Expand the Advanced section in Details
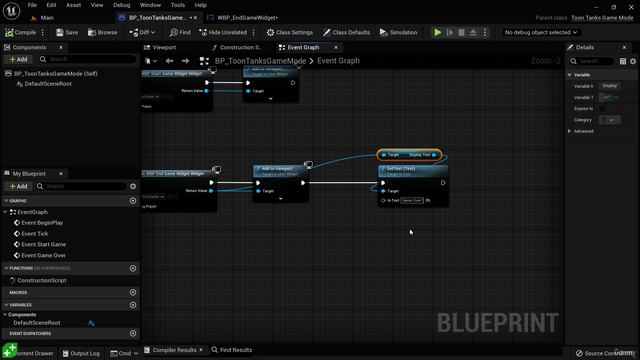Screen dimensions: 640x360 coord(569,131)
